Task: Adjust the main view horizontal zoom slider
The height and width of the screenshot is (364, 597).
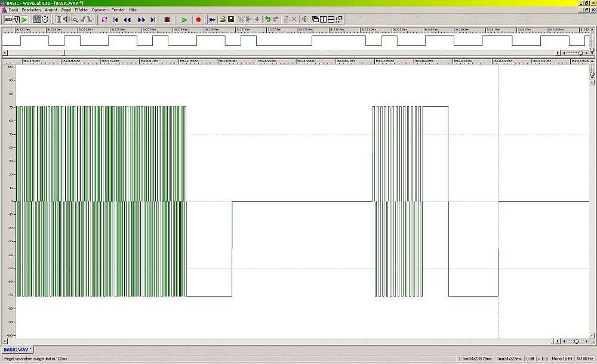Action: click(576, 341)
